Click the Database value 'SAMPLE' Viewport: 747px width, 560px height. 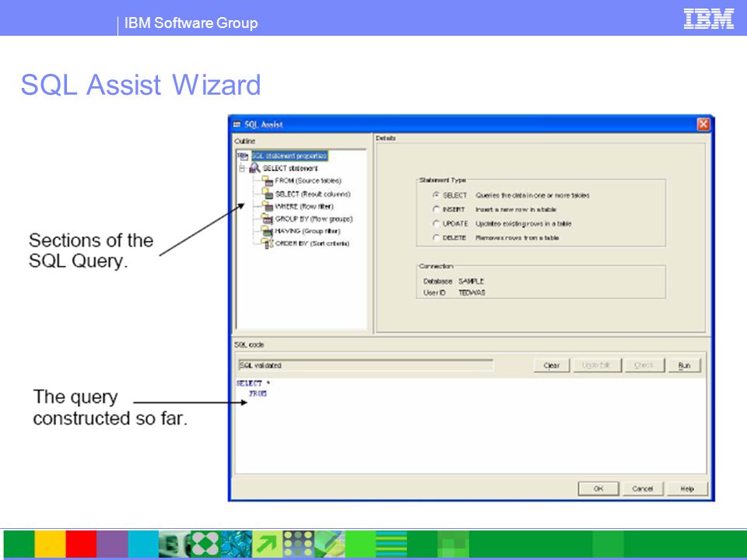click(x=471, y=282)
